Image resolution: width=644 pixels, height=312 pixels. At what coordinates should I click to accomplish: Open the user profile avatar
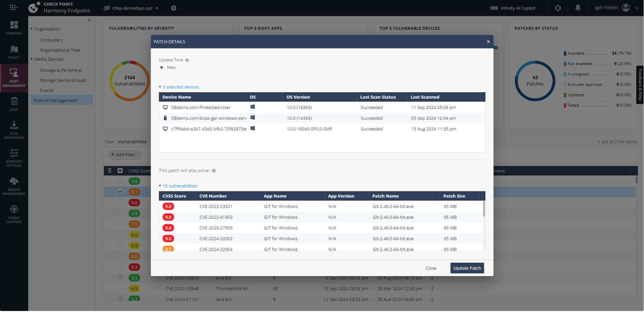626,8
